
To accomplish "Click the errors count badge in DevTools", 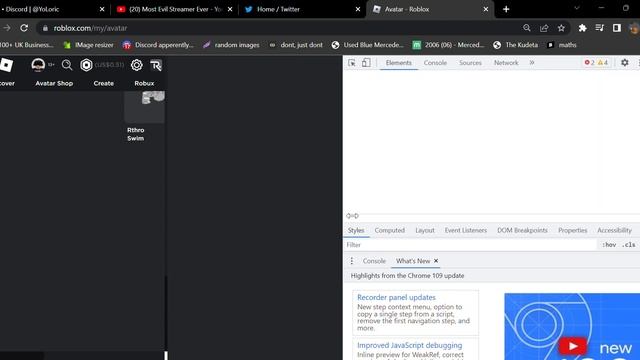I will pos(589,62).
